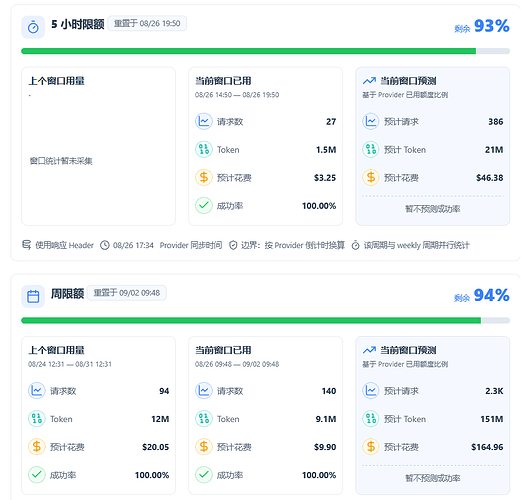The width and height of the screenshot is (521, 500).
Task: Click dollar icon next to $164.96
Action: tap(371, 447)
